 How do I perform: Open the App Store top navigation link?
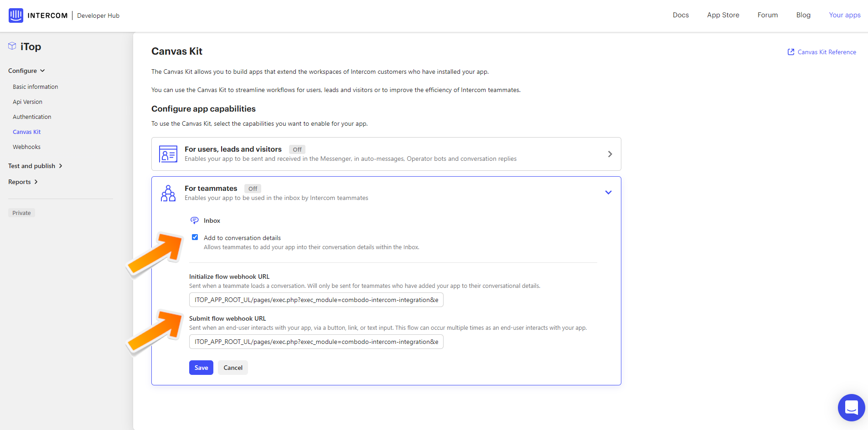point(723,15)
